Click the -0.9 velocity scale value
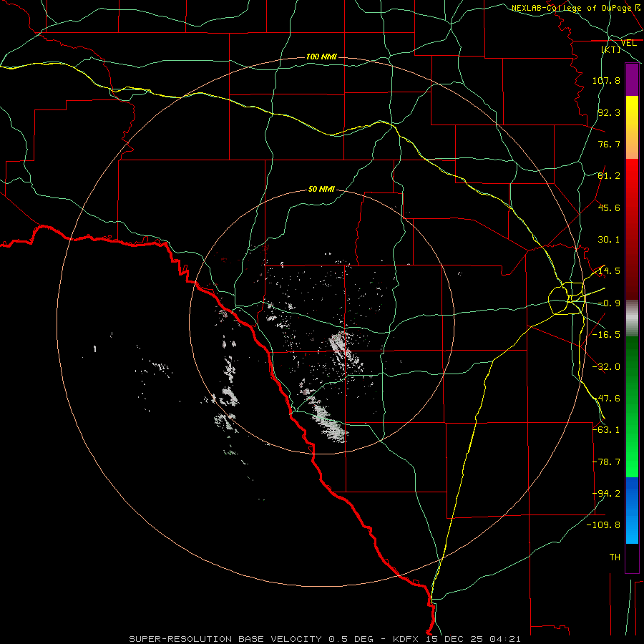Screen dimensions: 644x644 (x=609, y=303)
